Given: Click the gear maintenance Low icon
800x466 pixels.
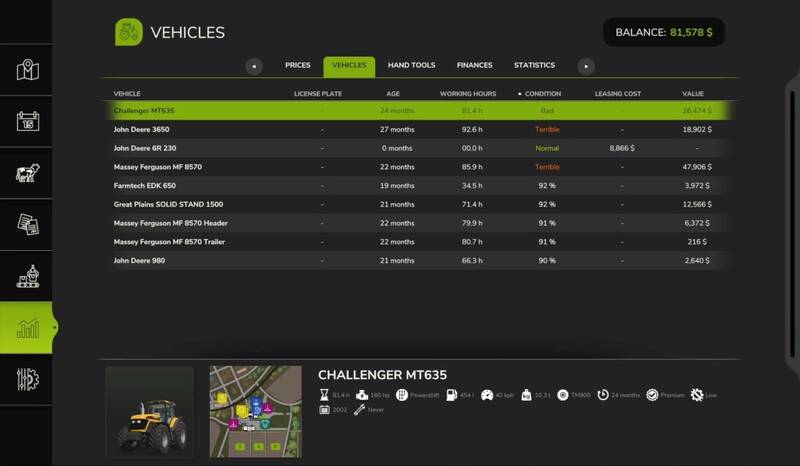Looking at the screenshot, I should click(x=696, y=395).
